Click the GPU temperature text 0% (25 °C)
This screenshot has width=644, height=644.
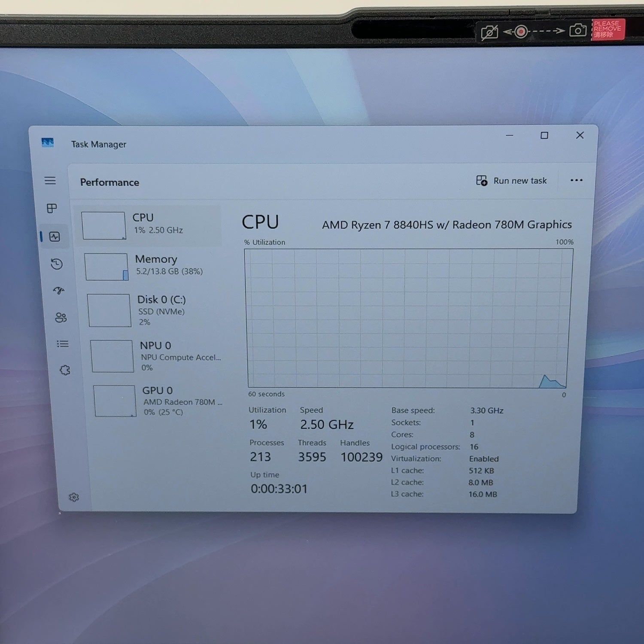click(x=164, y=412)
